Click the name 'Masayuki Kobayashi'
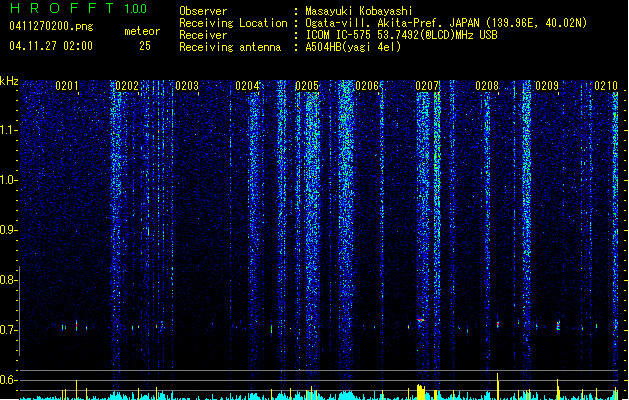The image size is (629, 400). pyautogui.click(x=359, y=11)
